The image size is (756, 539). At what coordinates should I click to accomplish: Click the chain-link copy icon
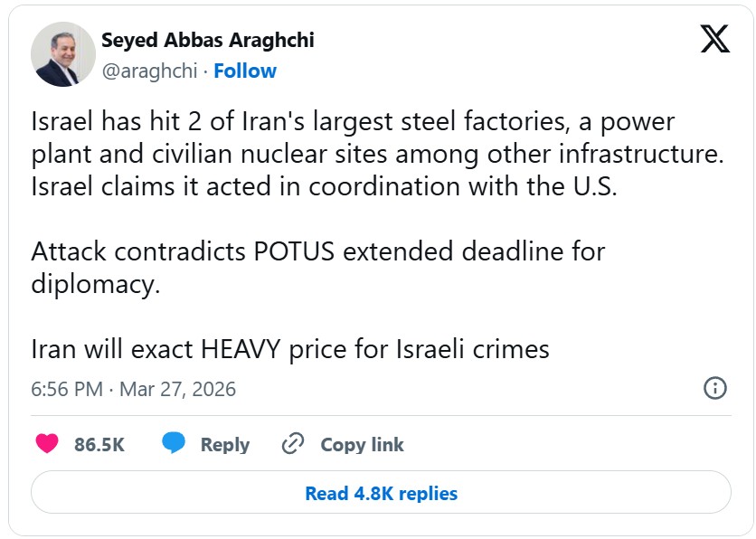pos(293,444)
